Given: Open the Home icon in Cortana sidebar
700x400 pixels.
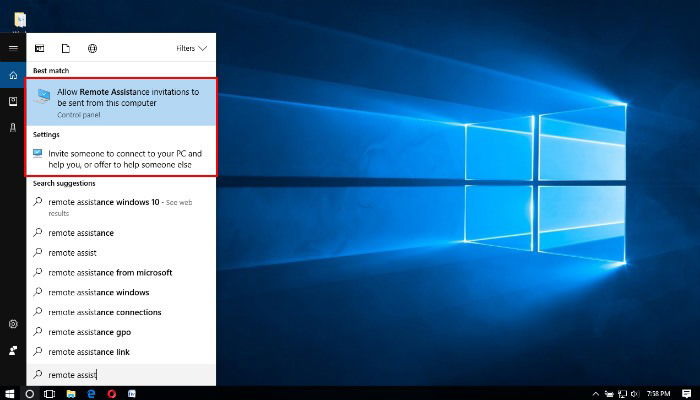Looking at the screenshot, I should 13,75.
